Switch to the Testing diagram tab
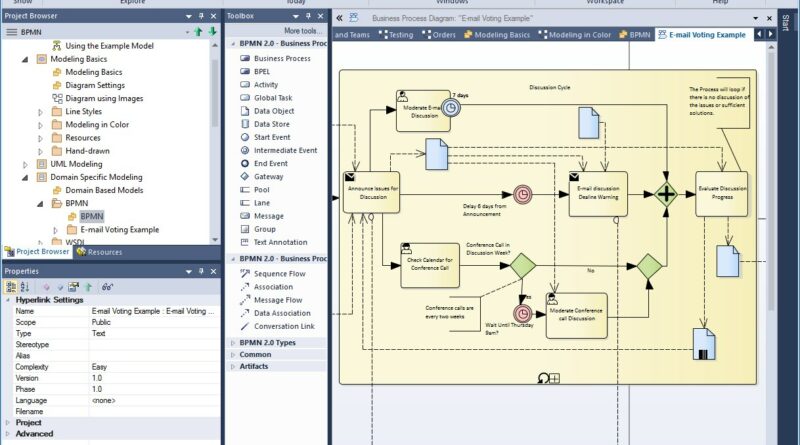Viewport: 800px width, 445px height. [396, 35]
